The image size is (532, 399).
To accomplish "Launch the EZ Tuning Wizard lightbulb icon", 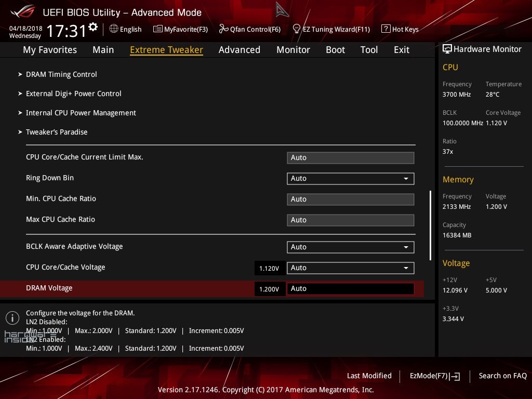I will tap(297, 29).
